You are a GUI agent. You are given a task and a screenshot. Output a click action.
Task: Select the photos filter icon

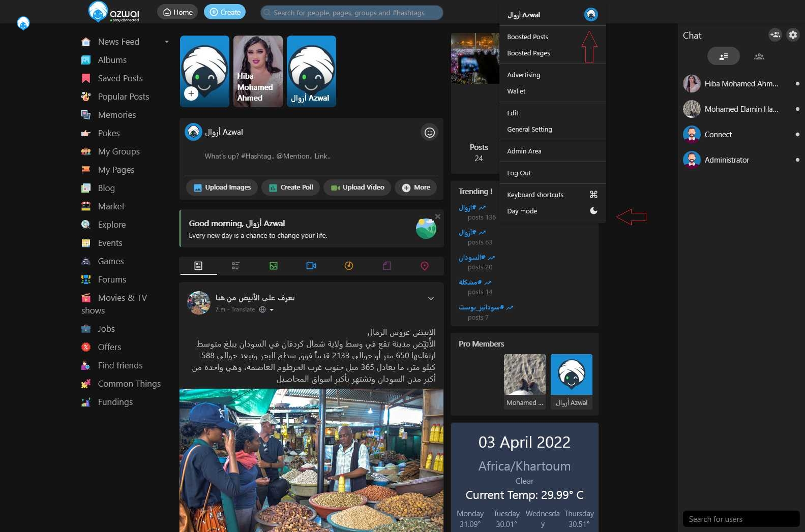pos(274,266)
